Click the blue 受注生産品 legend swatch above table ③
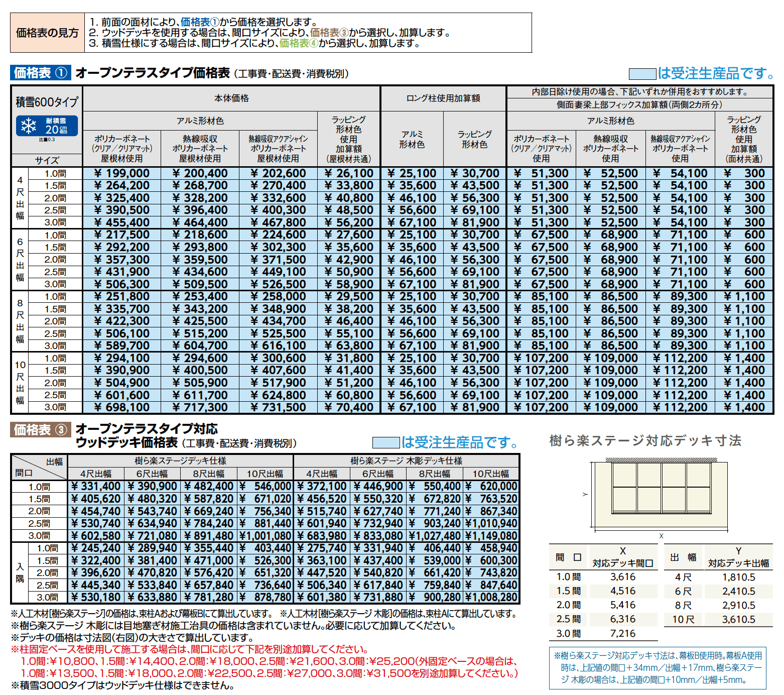This screenshot has height=695, width=784. [386, 442]
